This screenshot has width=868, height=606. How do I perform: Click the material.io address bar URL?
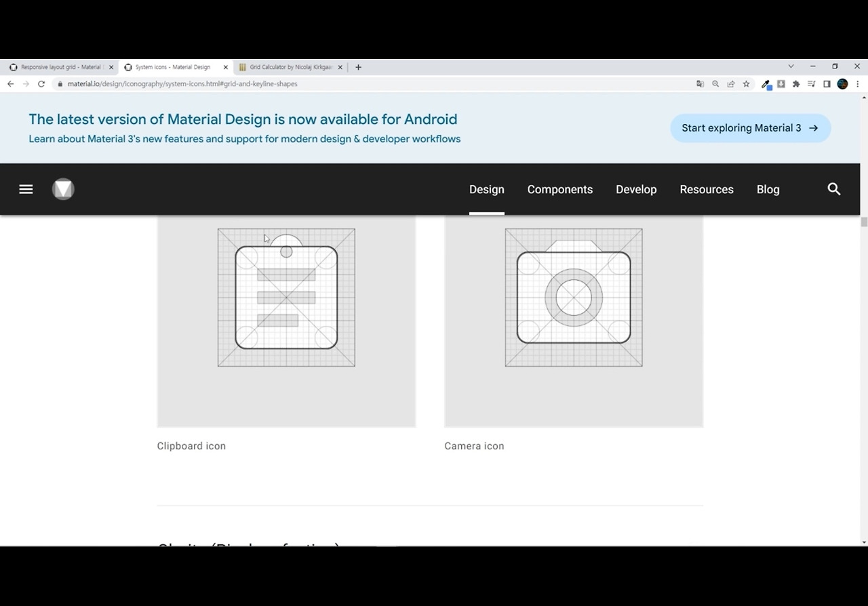point(182,84)
